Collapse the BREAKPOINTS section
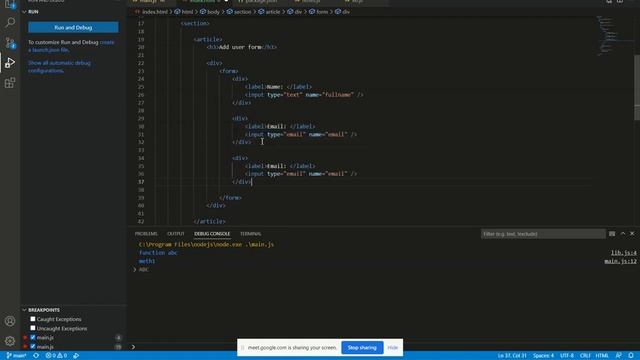 point(24,310)
